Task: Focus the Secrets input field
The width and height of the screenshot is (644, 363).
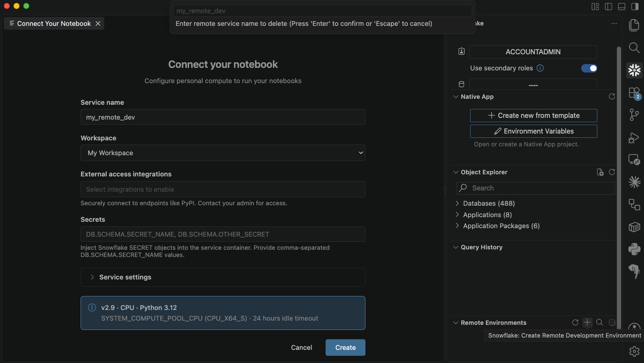Action: click(223, 234)
